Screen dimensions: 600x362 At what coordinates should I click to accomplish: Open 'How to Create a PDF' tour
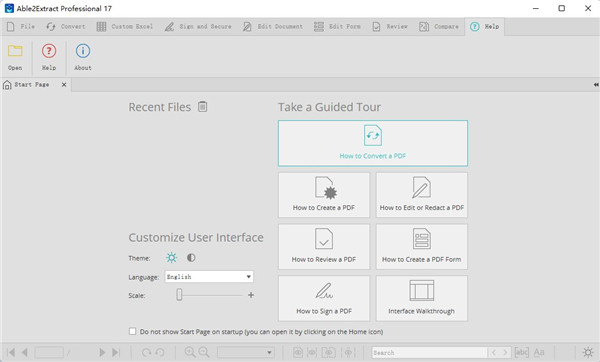point(324,195)
